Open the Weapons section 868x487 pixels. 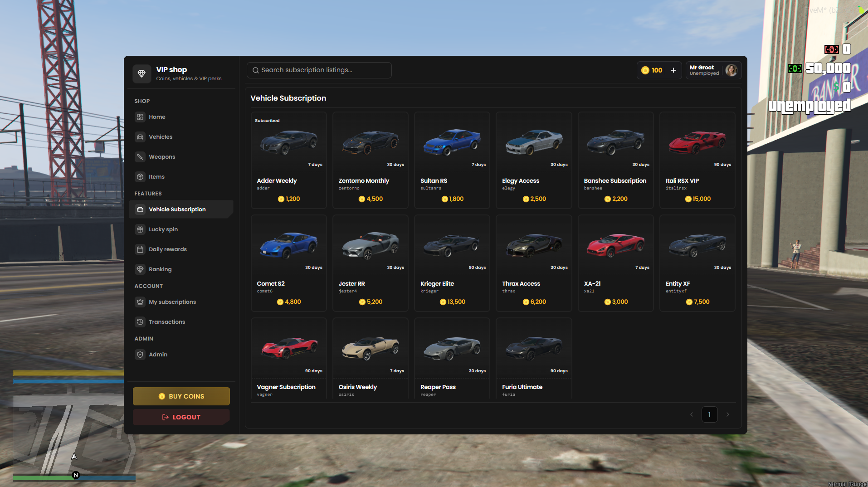click(x=181, y=157)
